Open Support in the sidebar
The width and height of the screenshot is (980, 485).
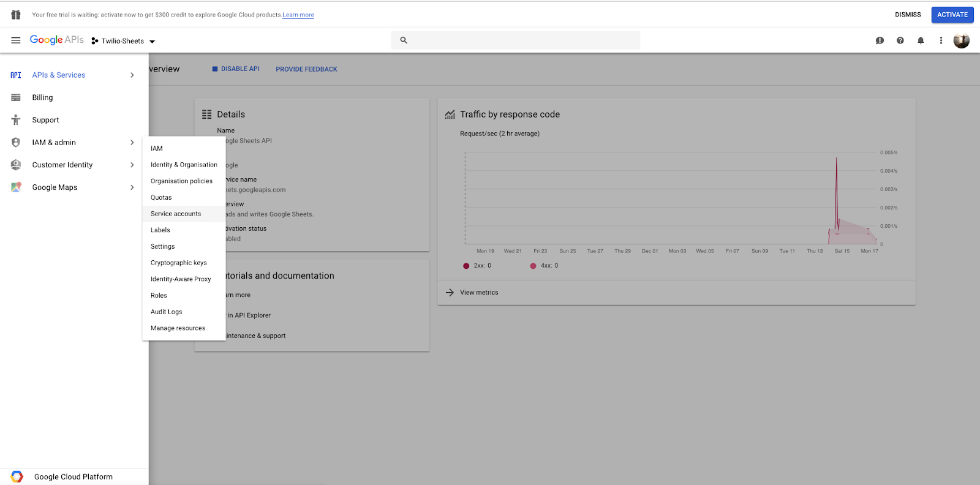pos(74,120)
